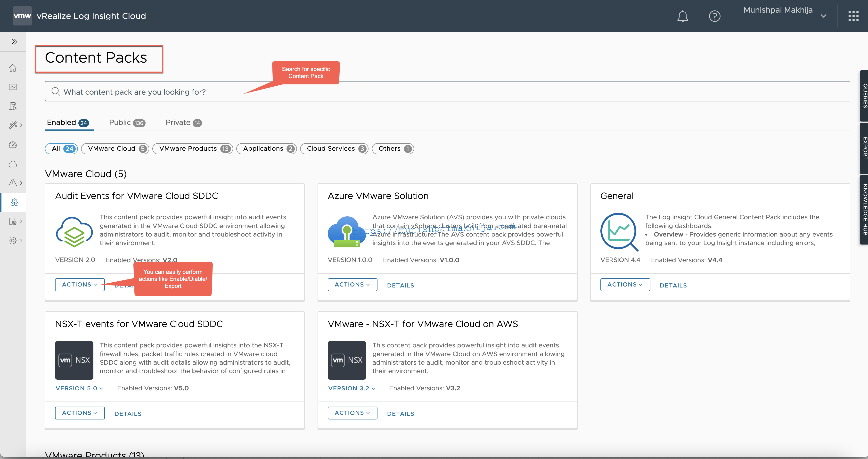
Task: Click NSX logo on VMware Cloud AWS card
Action: 347,360
